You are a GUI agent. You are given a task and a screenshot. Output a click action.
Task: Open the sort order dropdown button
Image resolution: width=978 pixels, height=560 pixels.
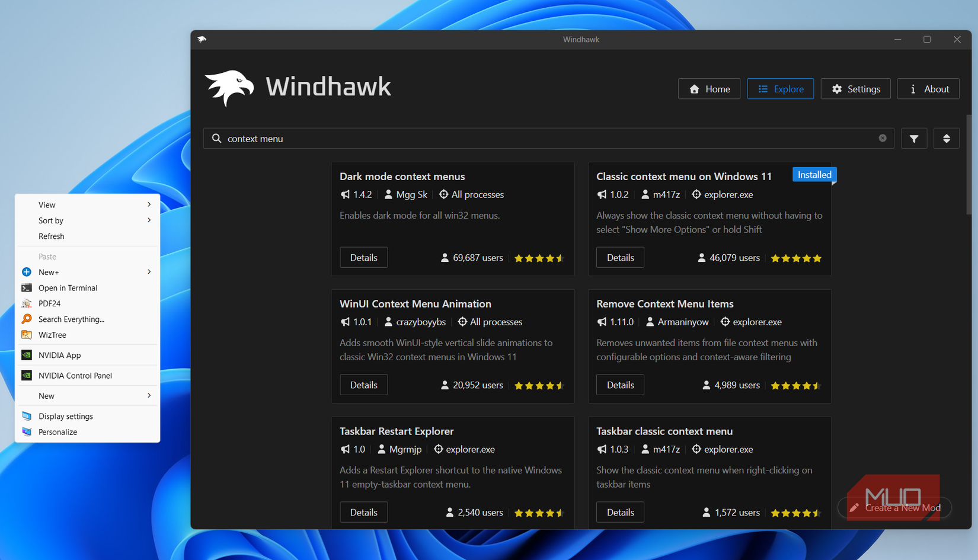pyautogui.click(x=947, y=139)
